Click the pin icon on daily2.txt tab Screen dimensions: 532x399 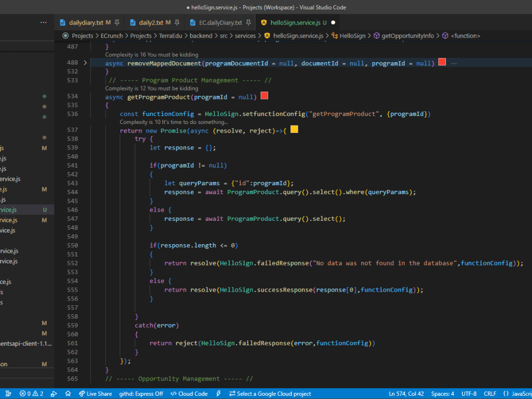tap(176, 22)
